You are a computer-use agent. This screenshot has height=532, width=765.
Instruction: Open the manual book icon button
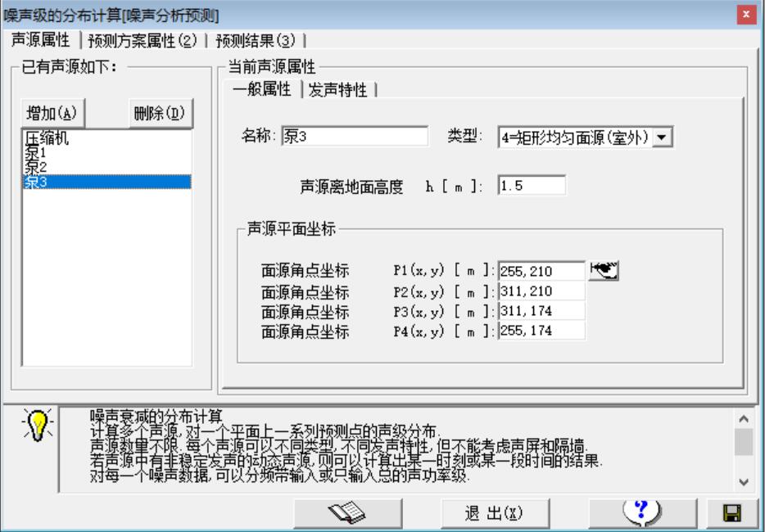(348, 513)
